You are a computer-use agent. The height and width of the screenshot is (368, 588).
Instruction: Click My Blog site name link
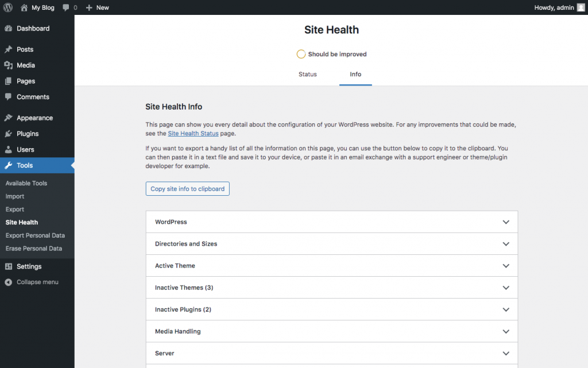[42, 7]
